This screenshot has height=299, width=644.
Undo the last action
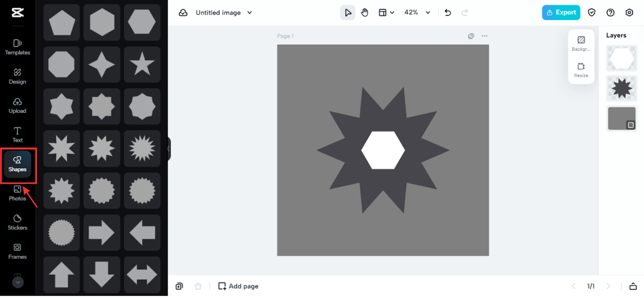pyautogui.click(x=448, y=13)
